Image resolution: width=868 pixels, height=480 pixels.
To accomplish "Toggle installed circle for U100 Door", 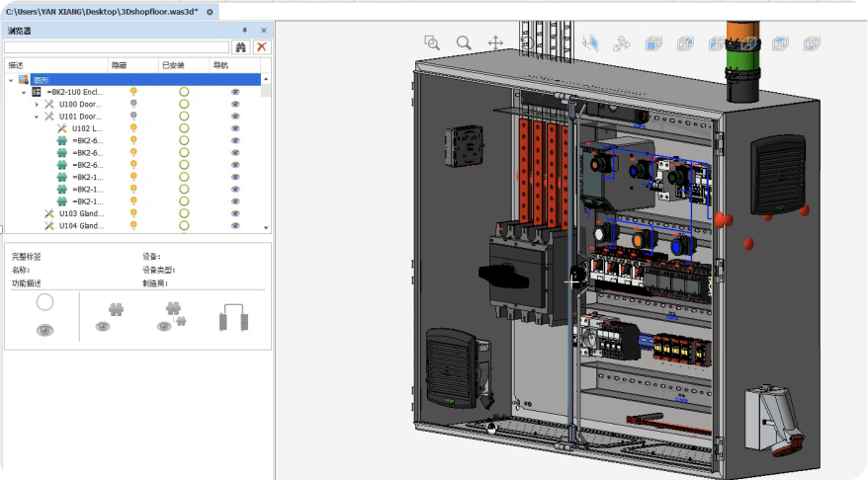I will [184, 104].
